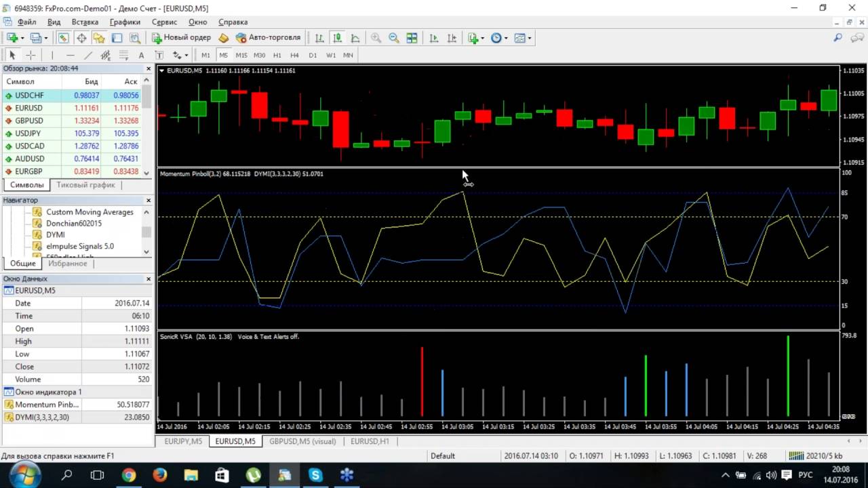The height and width of the screenshot is (488, 868).
Task: Select the Fibonacci retracement tool
Action: 123,55
